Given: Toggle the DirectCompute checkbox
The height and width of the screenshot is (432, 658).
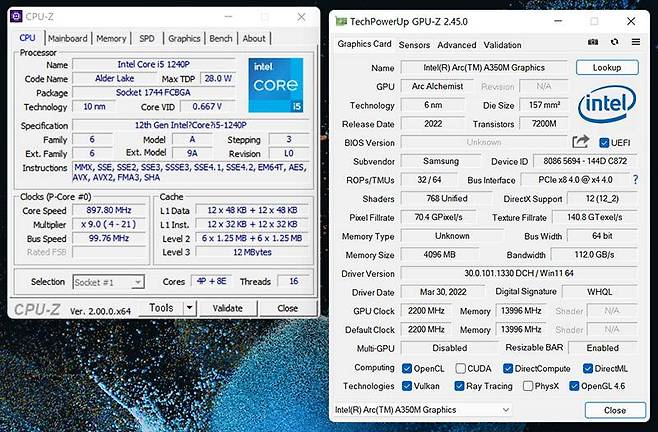Looking at the screenshot, I should pyautogui.click(x=508, y=369).
